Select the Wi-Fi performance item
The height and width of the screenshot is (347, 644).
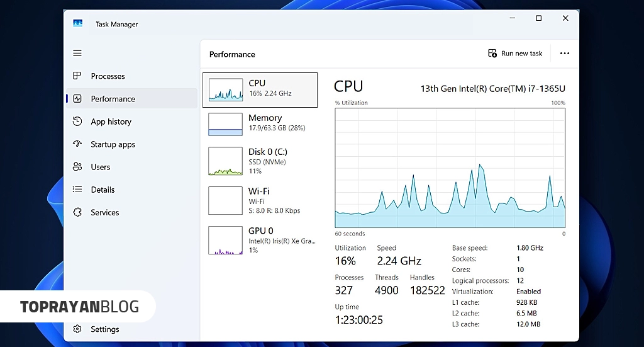tap(260, 201)
